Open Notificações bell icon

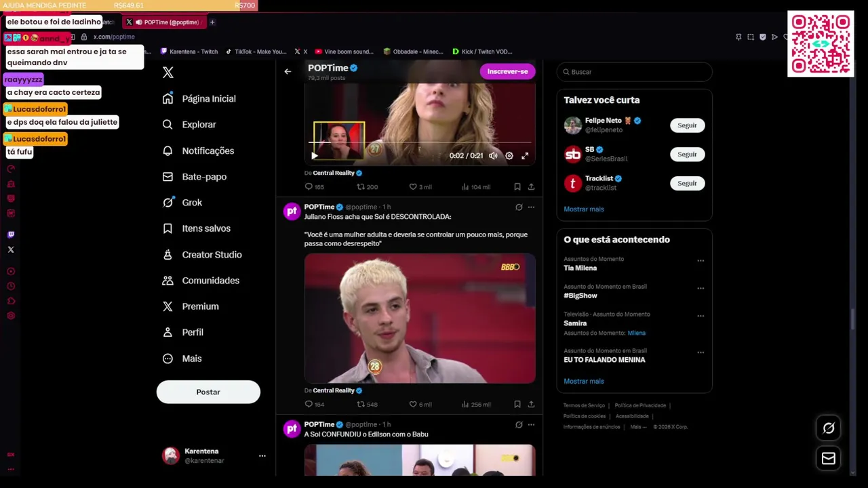point(167,150)
